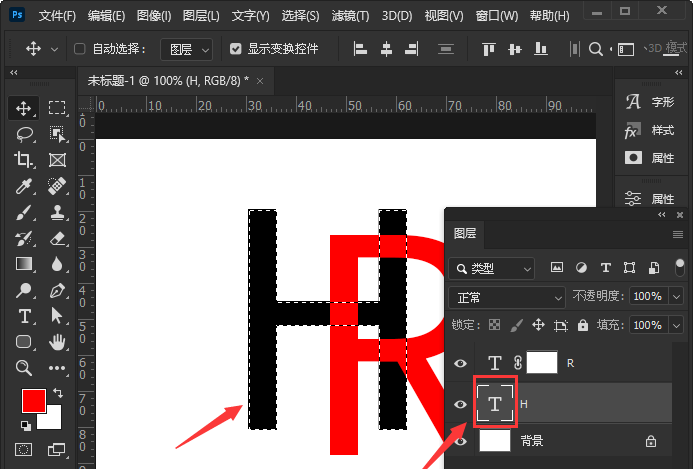Swap foreground and background colors

pos(58,393)
